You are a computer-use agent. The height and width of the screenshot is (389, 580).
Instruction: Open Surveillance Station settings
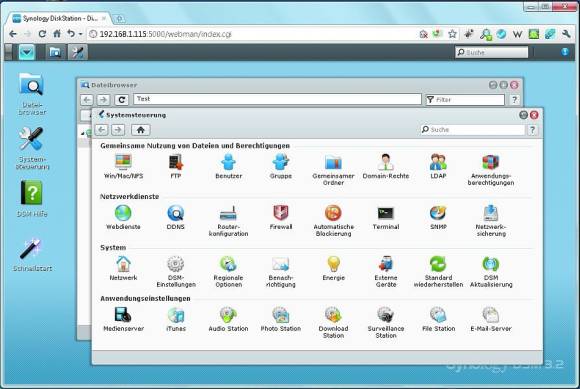[386, 322]
